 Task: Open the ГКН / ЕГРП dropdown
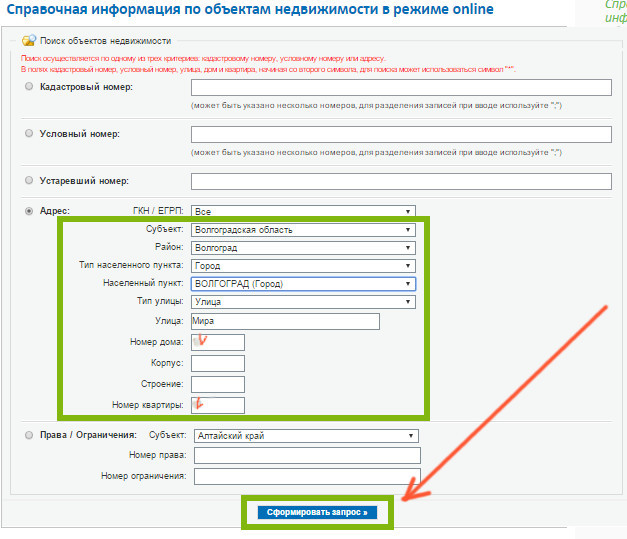point(303,212)
